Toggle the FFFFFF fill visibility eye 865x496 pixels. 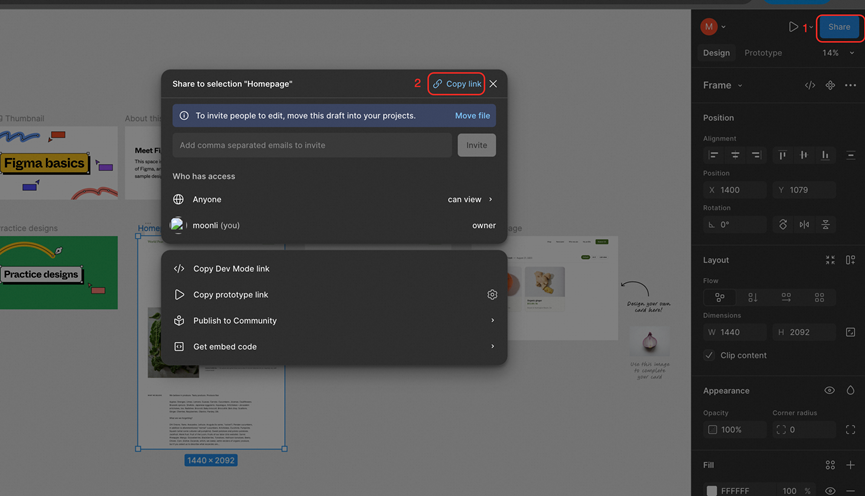[830, 490]
